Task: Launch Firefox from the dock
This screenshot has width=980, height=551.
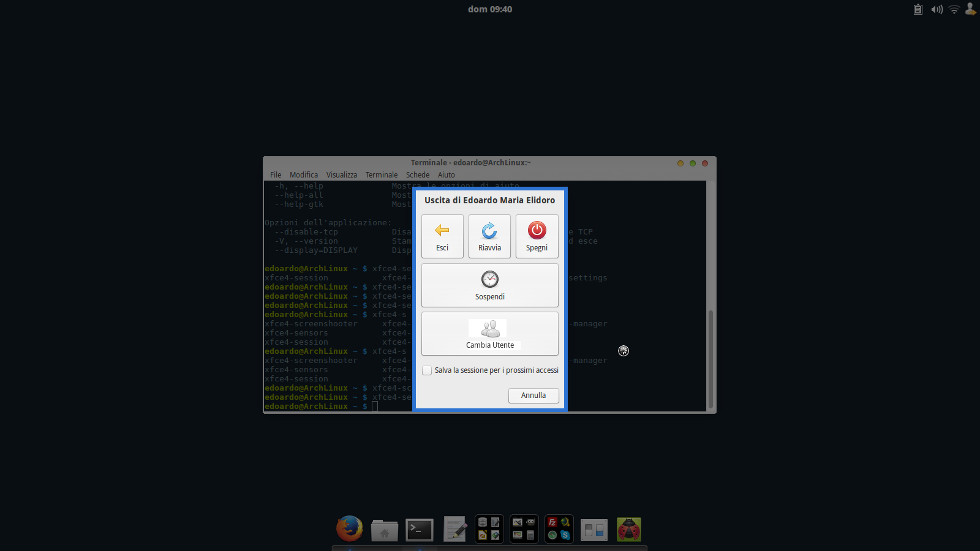Action: (x=349, y=529)
